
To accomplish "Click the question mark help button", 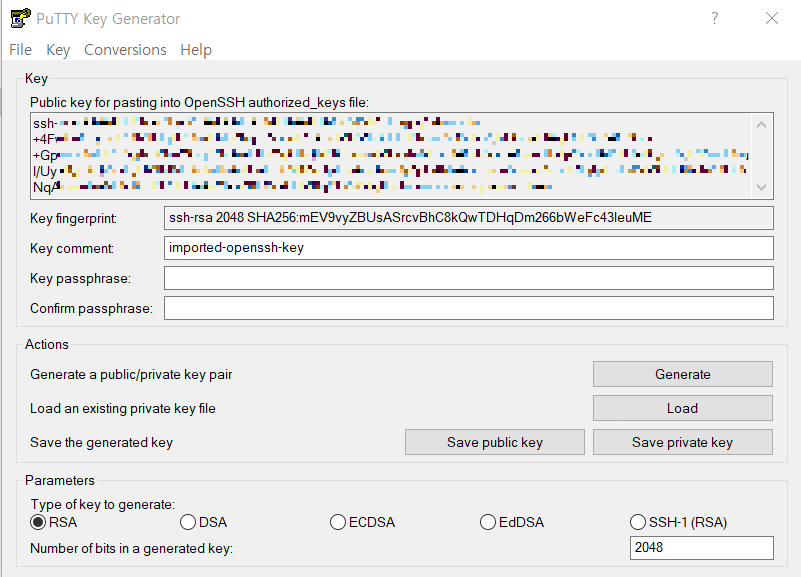I will pyautogui.click(x=715, y=18).
